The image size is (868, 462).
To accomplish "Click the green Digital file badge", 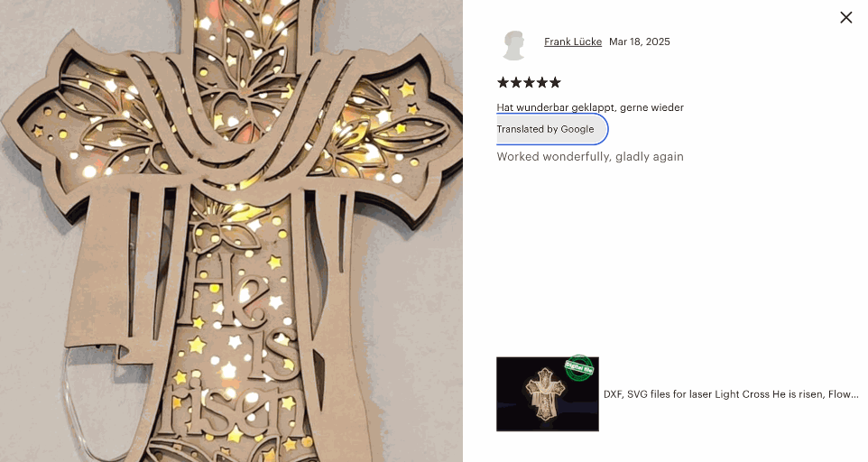I will coord(579,368).
